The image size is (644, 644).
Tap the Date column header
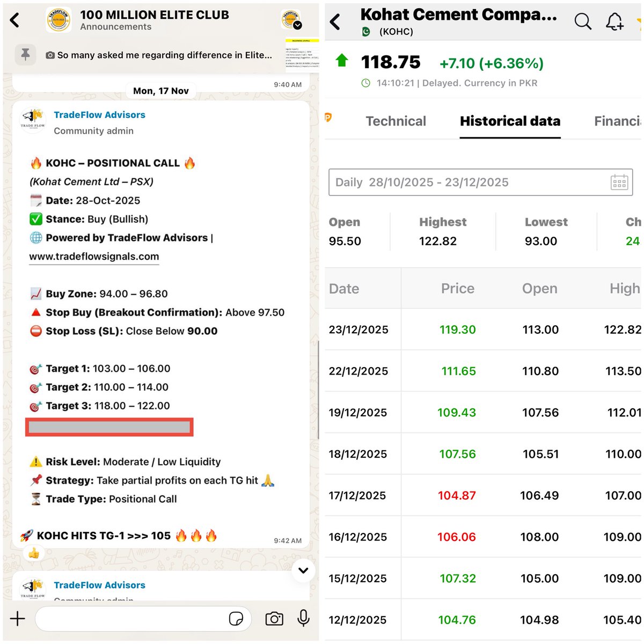(344, 289)
